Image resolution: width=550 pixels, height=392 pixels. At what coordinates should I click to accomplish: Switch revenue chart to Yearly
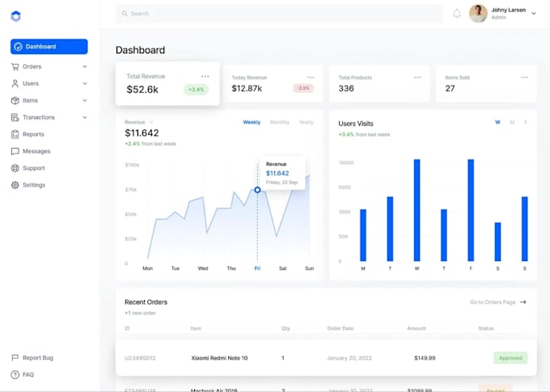[307, 122]
